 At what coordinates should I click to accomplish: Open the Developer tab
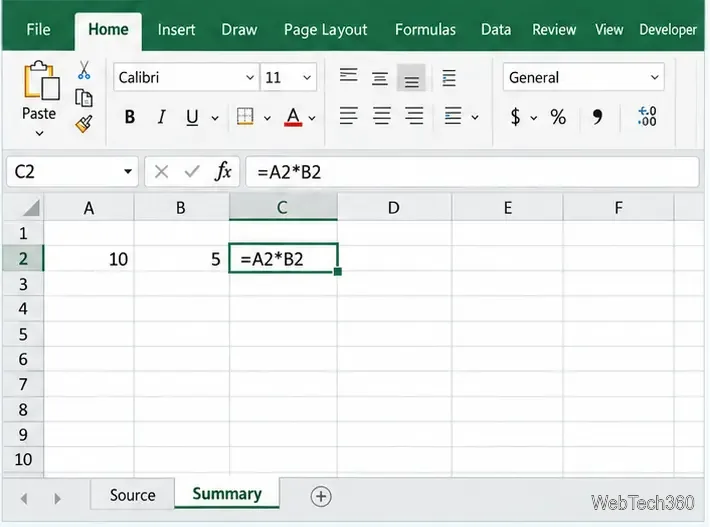tap(668, 30)
